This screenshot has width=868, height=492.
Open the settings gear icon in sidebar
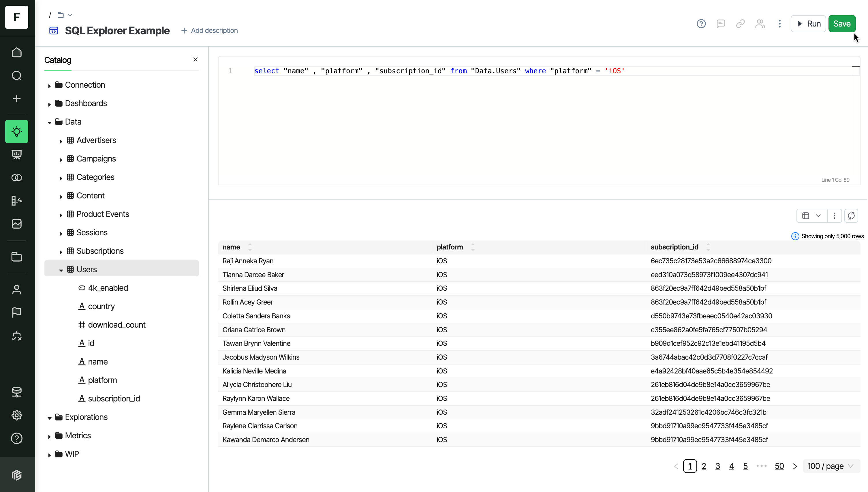pyautogui.click(x=16, y=415)
